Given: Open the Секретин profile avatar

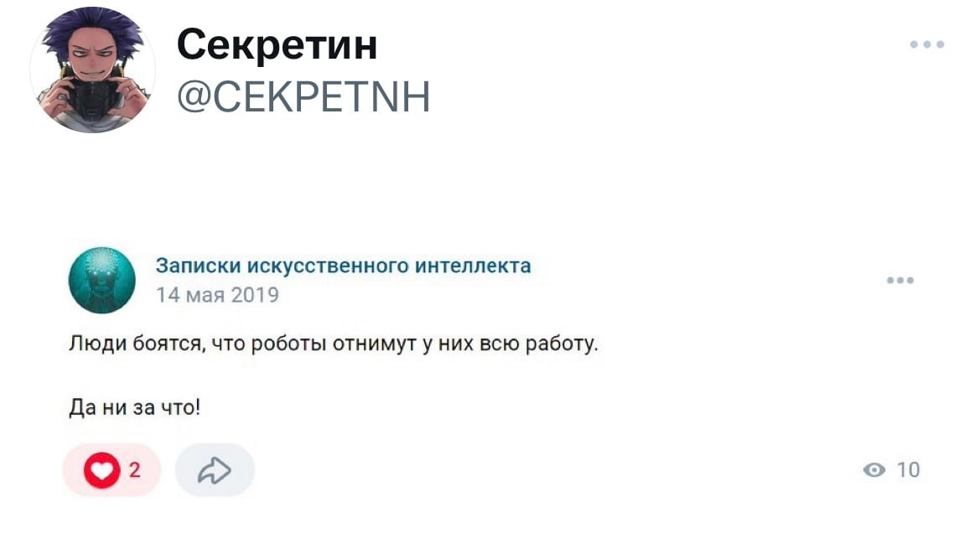Looking at the screenshot, I should point(92,70).
